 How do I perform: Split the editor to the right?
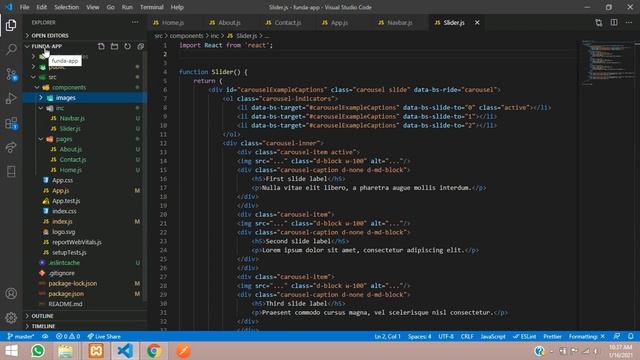click(614, 22)
